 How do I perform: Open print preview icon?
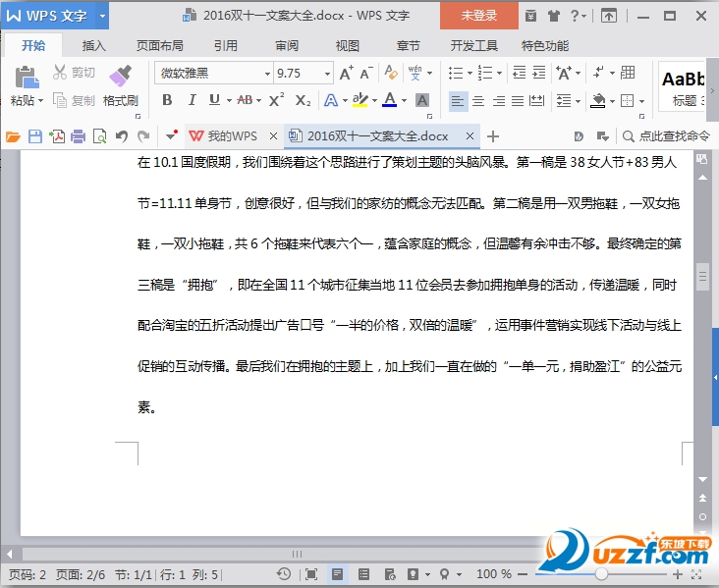click(x=99, y=136)
